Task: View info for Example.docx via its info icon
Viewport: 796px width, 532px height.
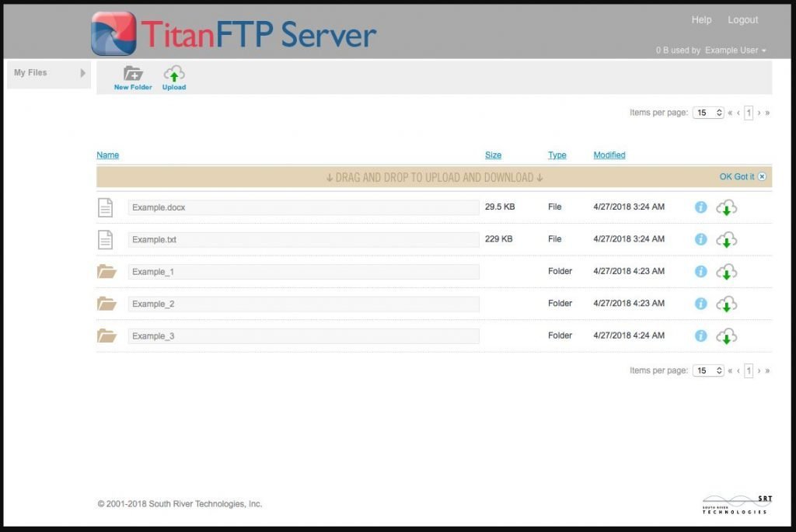Action: (700, 207)
